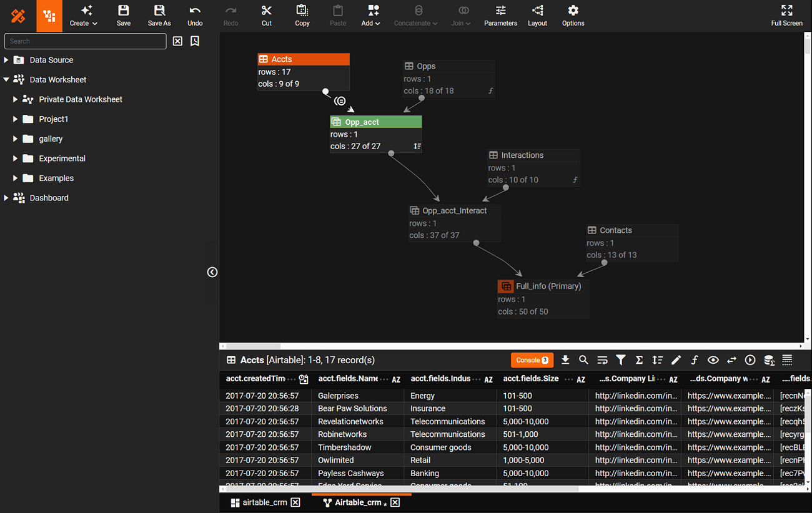Click the Search input field
The height and width of the screenshot is (513, 812).
[x=86, y=41]
